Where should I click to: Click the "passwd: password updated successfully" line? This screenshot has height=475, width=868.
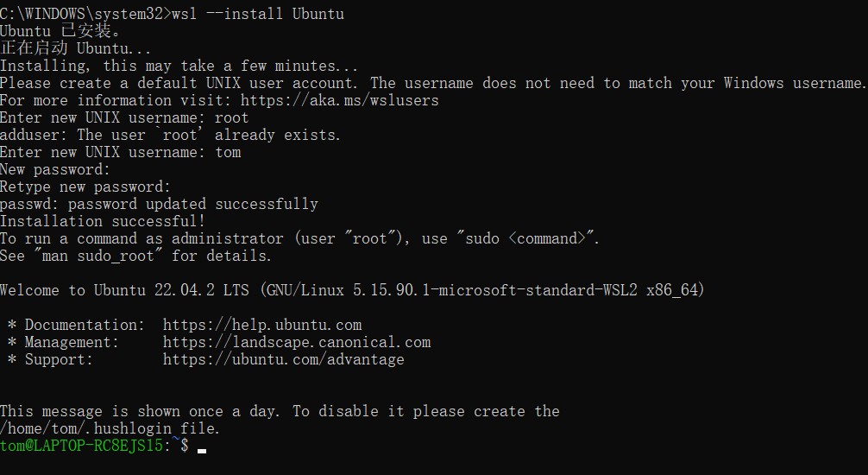point(159,204)
